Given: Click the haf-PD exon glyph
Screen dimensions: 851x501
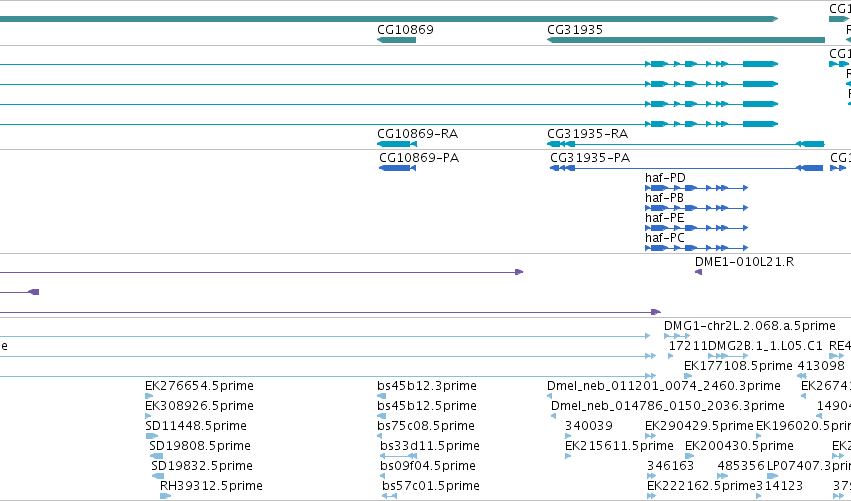Looking at the screenshot, I should (696, 188).
